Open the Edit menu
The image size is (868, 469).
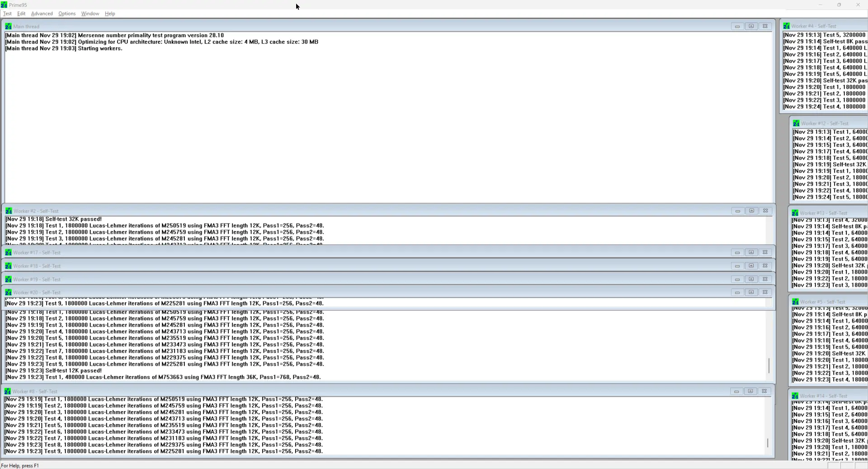[x=21, y=14]
